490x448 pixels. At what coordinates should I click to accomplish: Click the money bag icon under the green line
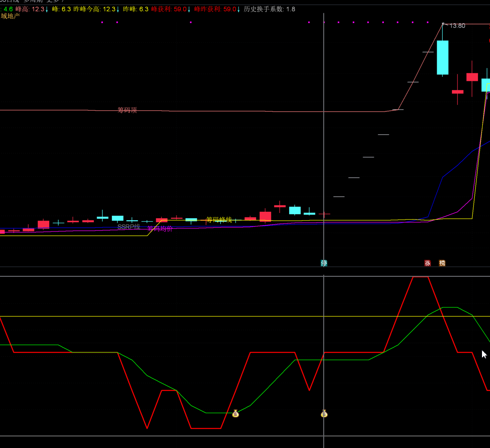[x=236, y=413]
